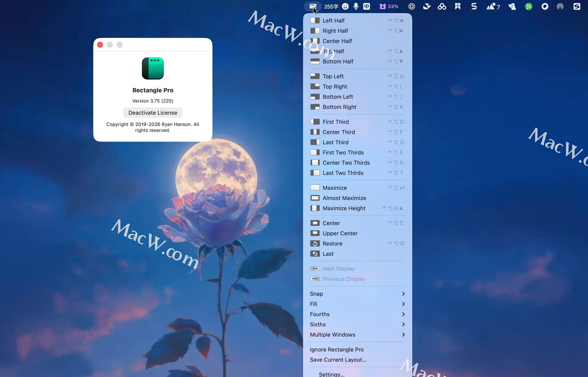
Task: Select Save Current Layout… entry
Action: click(338, 360)
